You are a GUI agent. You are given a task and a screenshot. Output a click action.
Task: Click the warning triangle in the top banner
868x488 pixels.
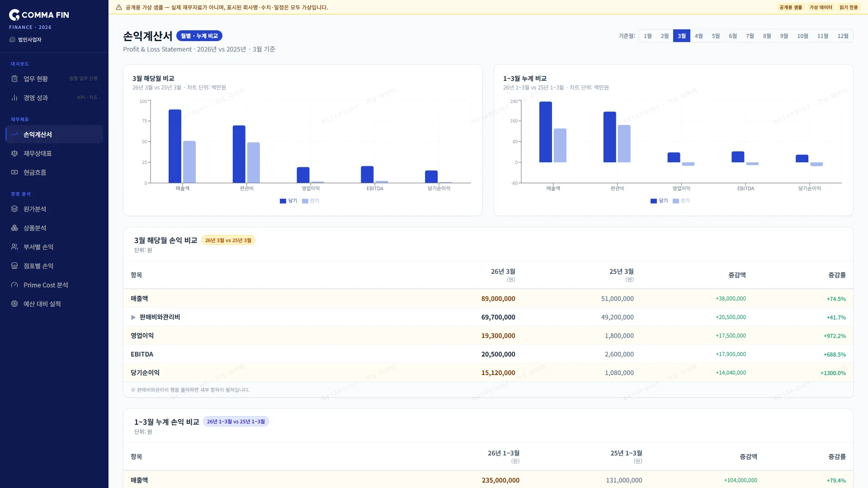pyautogui.click(x=119, y=7)
